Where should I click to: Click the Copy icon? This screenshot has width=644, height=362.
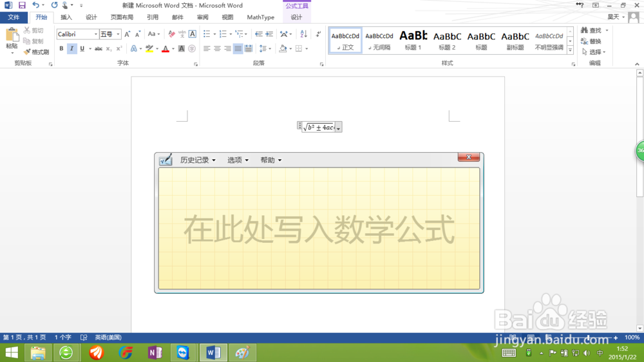[27, 41]
